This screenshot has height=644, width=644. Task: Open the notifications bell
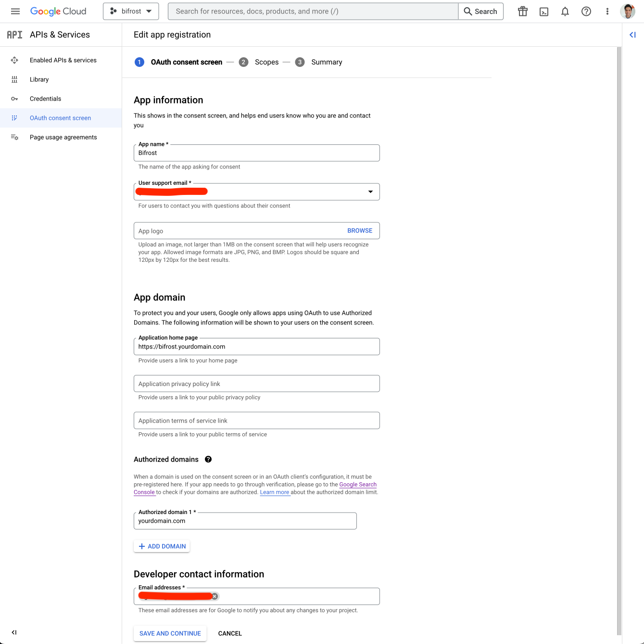pos(565,11)
